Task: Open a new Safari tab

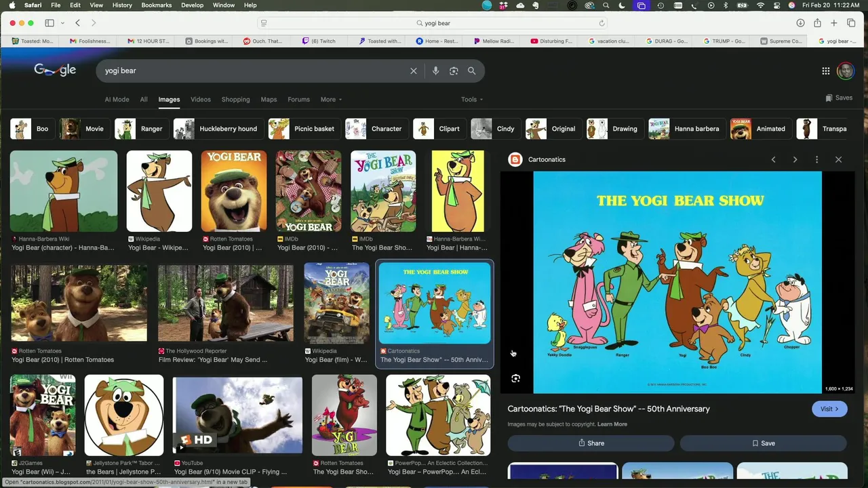Action: (834, 23)
